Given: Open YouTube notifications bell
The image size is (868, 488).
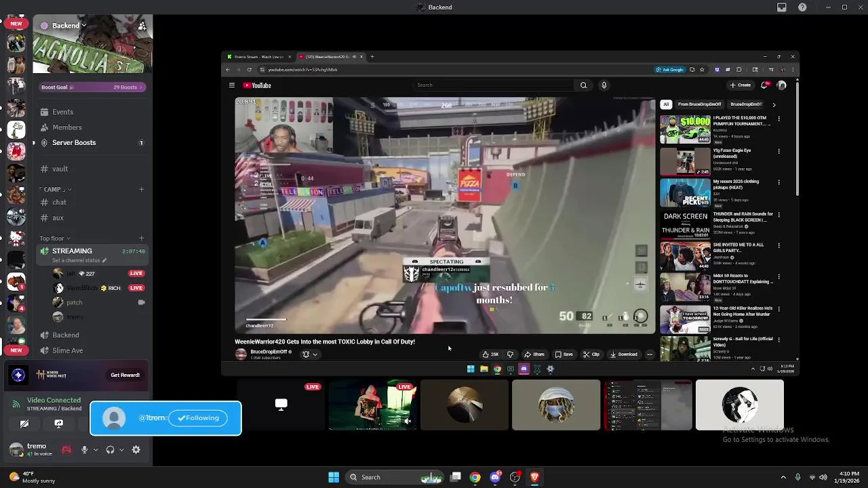Looking at the screenshot, I should pyautogui.click(x=764, y=85).
